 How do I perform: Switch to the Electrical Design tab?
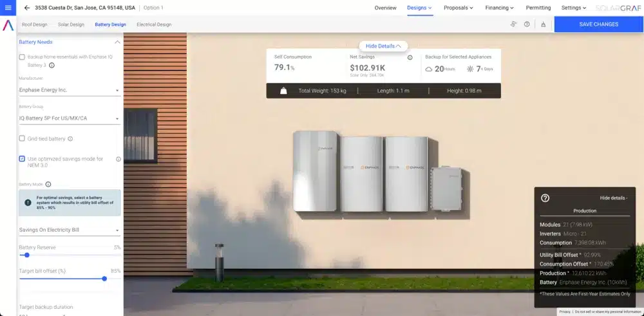click(154, 24)
